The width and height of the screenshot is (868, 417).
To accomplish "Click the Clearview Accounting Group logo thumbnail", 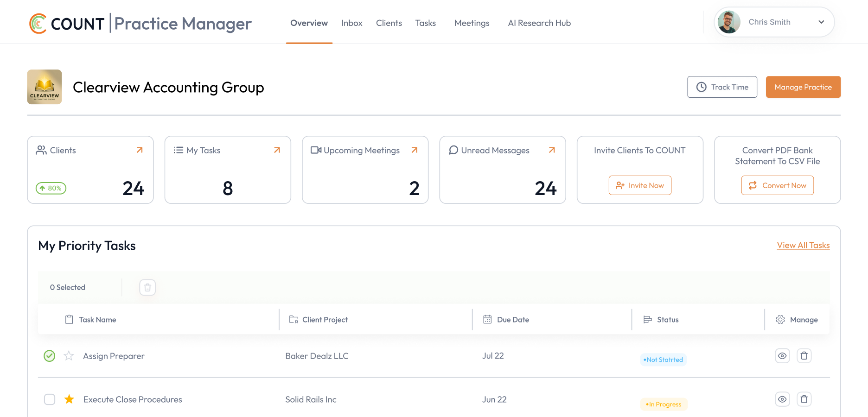I will click(x=45, y=87).
